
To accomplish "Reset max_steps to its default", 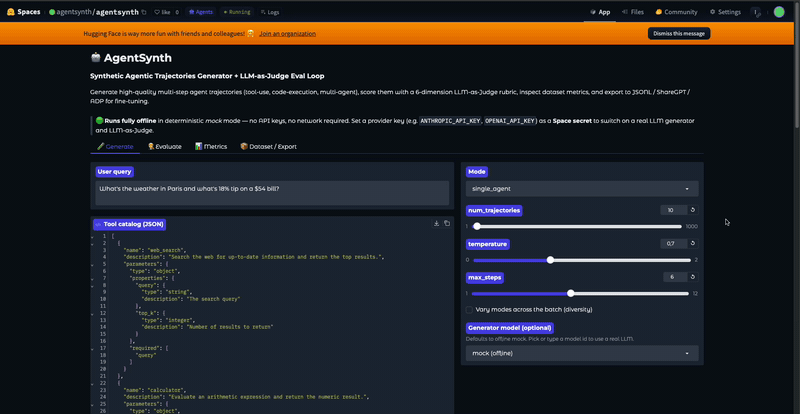I will click(693, 277).
